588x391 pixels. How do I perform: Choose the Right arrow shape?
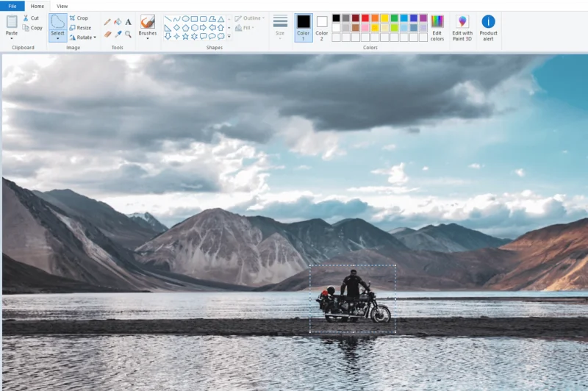[204, 28]
